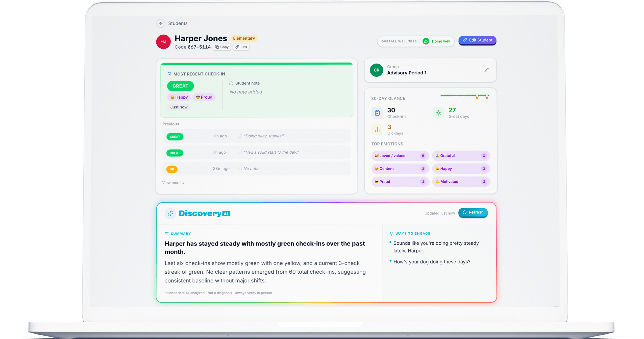Screen dimensions: 644x339
Task: Select the Motivated emotion chip
Action: (x=461, y=182)
